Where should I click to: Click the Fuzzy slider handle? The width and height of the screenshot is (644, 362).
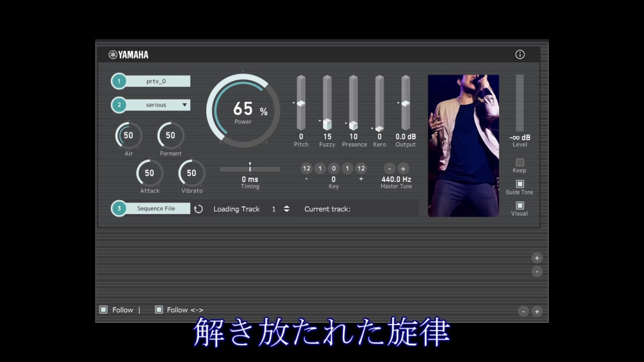pyautogui.click(x=327, y=123)
